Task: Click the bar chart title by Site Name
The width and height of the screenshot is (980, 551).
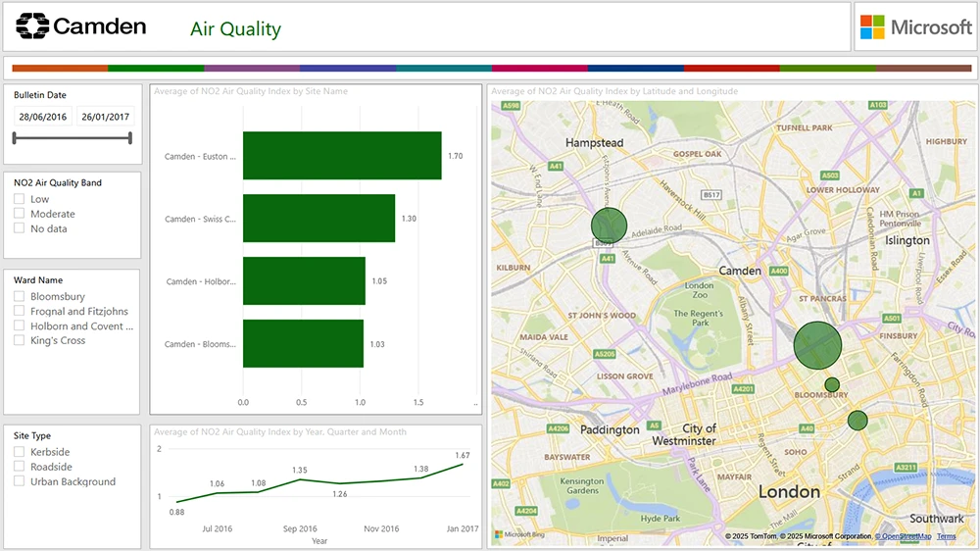Action: point(251,91)
